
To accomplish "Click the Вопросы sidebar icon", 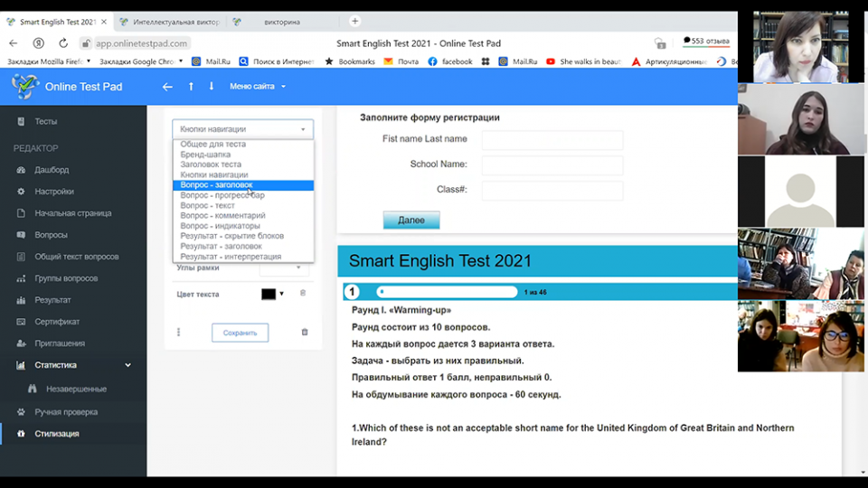I will (x=21, y=235).
